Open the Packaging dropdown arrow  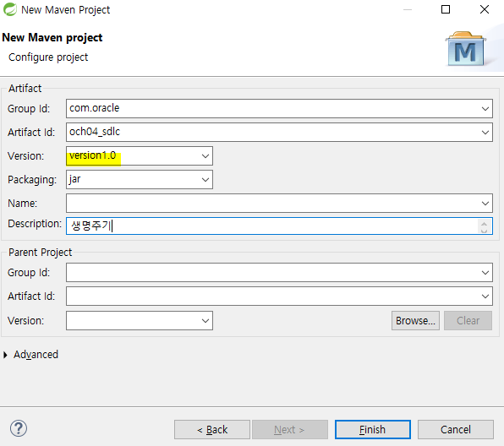tap(205, 179)
